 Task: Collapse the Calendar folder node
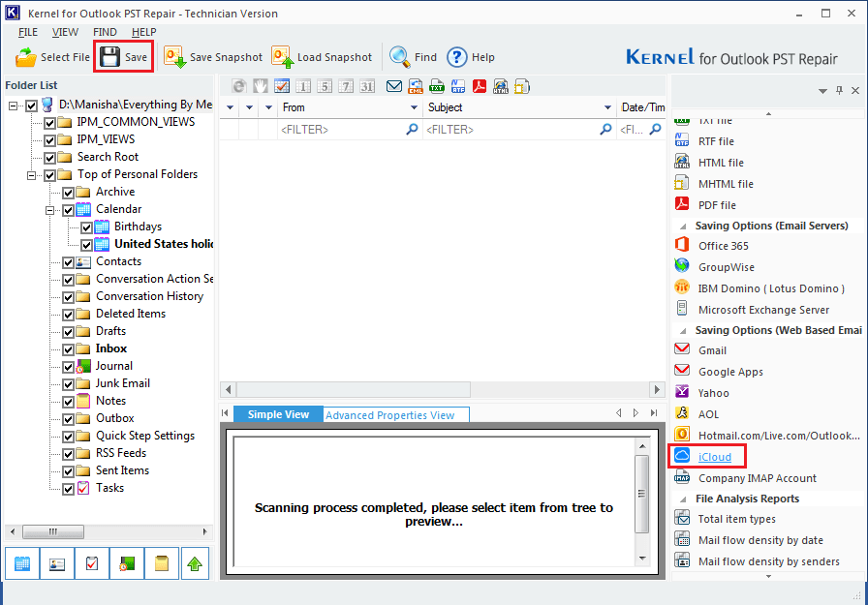pyautogui.click(x=49, y=210)
